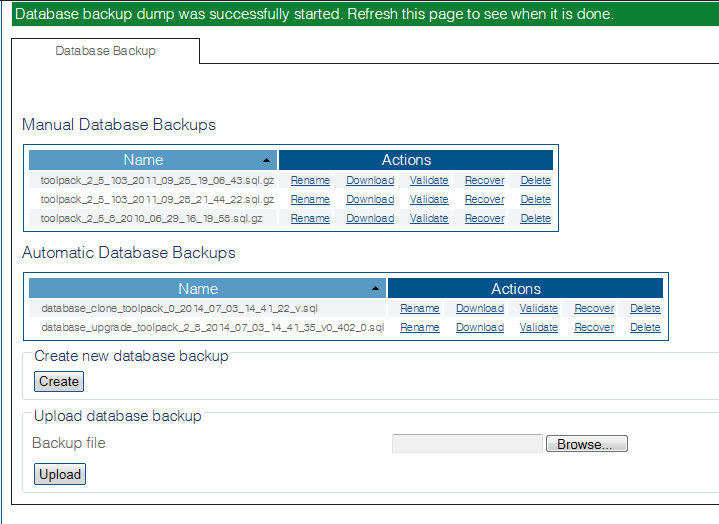Image resolution: width=719 pixels, height=524 pixels.
Task: Delete toolpack_2_5_103_2011_09_25_19_06_43.sql.gz backup
Action: pyautogui.click(x=535, y=181)
